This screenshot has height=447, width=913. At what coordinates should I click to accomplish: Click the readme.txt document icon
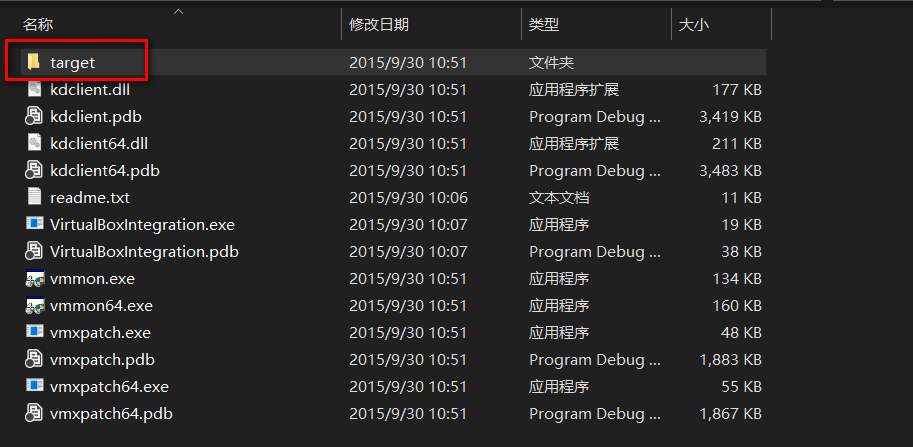pyautogui.click(x=34, y=197)
